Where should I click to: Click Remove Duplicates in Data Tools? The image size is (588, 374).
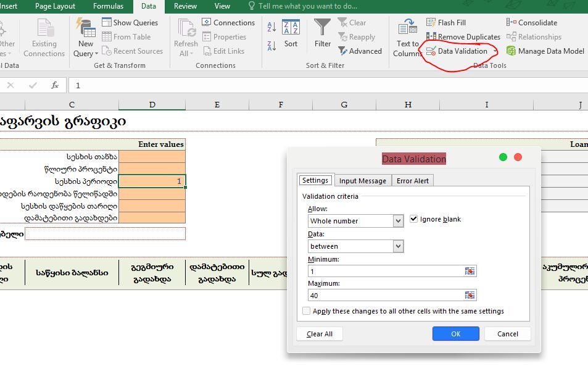click(x=463, y=37)
